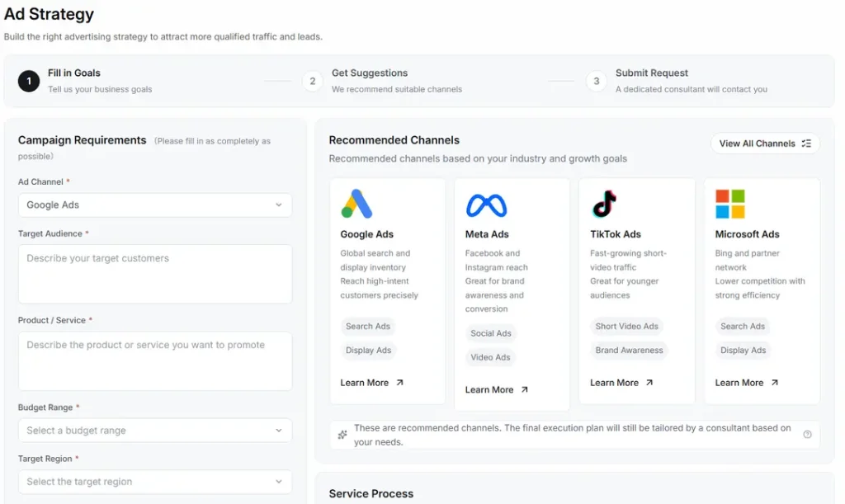This screenshot has width=845, height=504.
Task: Select step 3 circle Submit Request
Action: pos(596,82)
